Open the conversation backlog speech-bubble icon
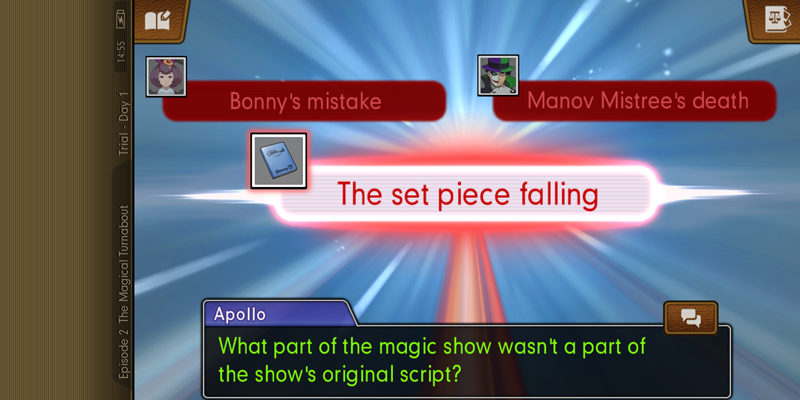 (691, 318)
